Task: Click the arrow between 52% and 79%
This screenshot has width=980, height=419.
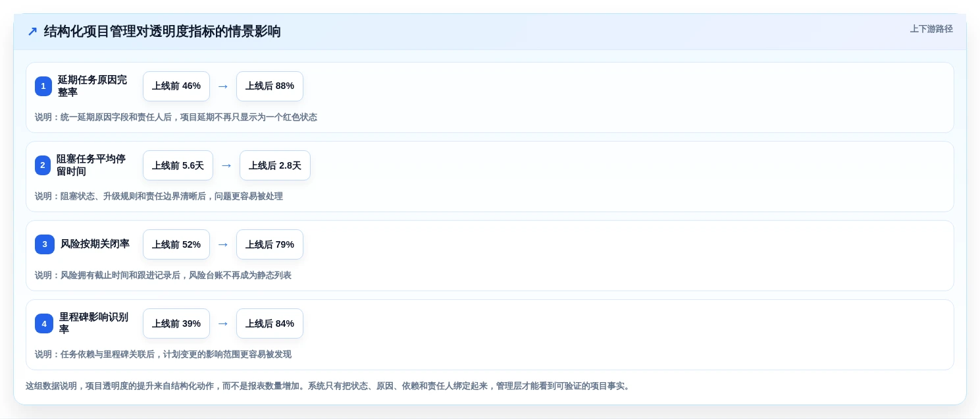Action: 223,244
